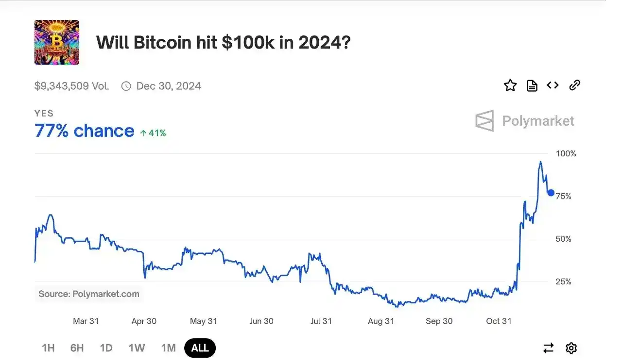This screenshot has width=622, height=364.
Task: Click the Bitcoin market thumbnail image
Action: click(x=57, y=42)
